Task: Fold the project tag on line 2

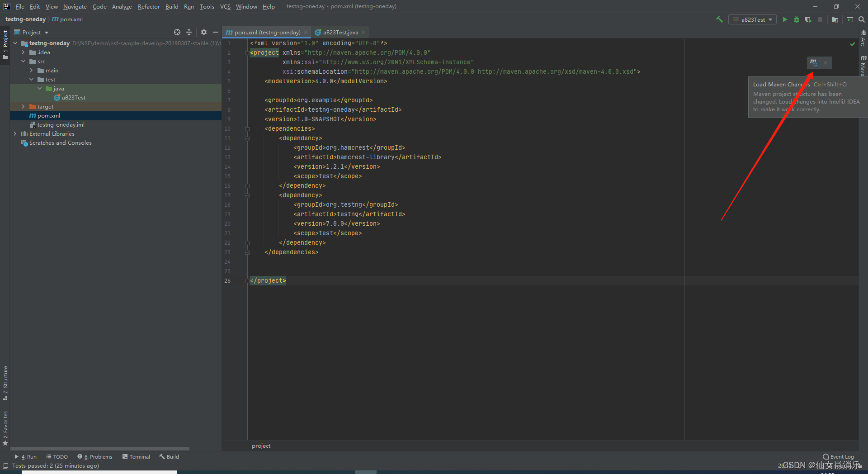Action: click(x=247, y=53)
